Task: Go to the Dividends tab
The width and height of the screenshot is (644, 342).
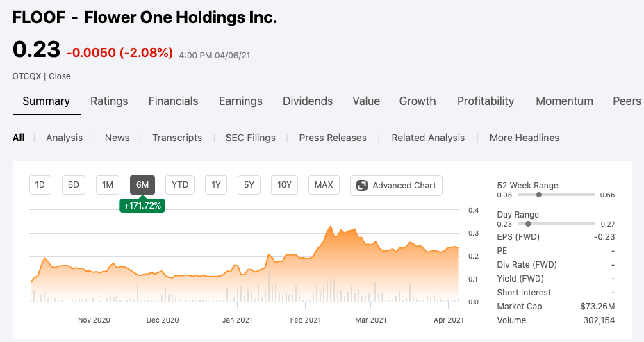Action: (x=308, y=101)
